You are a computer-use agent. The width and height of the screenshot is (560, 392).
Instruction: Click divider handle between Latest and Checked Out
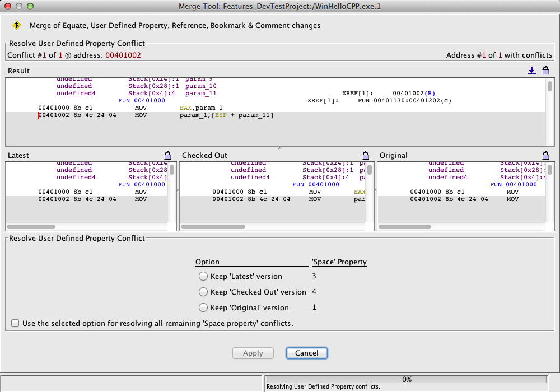pyautogui.click(x=177, y=190)
